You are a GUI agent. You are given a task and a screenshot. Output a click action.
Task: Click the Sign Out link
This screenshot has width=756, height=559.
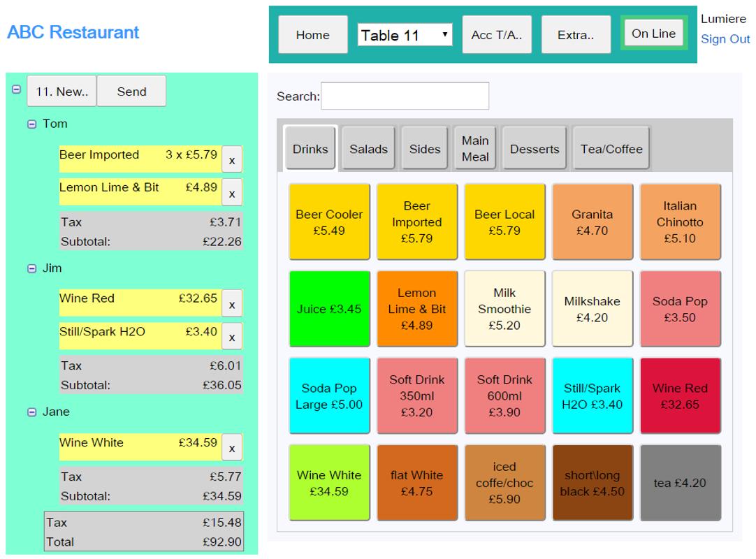tap(725, 39)
